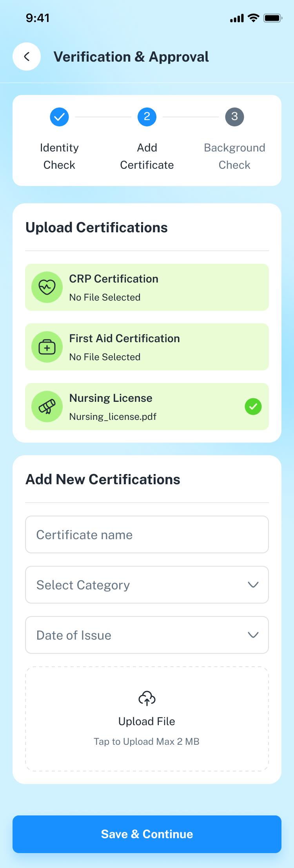Click the Nursing License diploma icon
The image size is (294, 868).
click(47, 407)
